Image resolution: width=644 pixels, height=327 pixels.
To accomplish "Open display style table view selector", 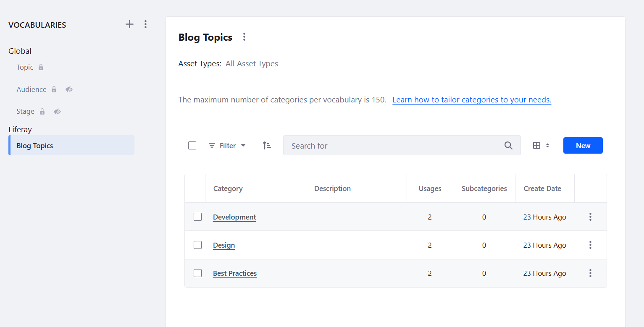I will pyautogui.click(x=541, y=146).
